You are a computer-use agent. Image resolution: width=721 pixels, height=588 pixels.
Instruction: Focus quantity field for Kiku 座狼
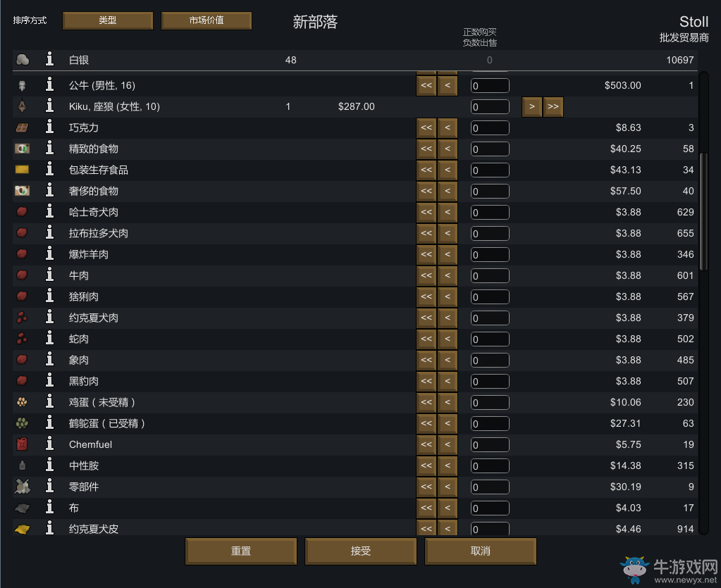[x=490, y=106]
